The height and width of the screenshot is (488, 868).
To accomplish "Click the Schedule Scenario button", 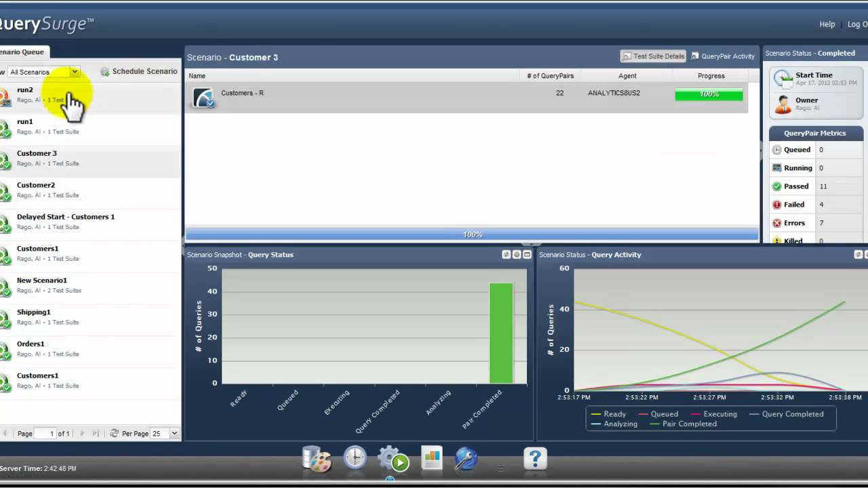I will (139, 71).
